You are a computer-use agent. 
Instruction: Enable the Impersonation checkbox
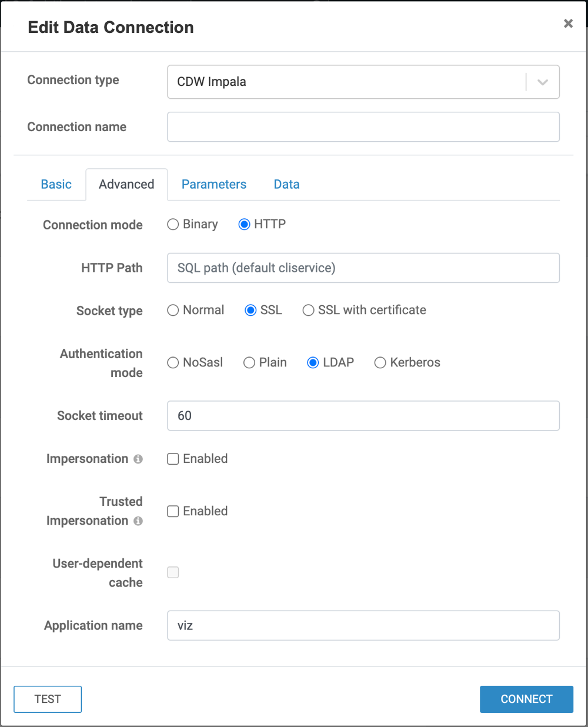point(173,459)
